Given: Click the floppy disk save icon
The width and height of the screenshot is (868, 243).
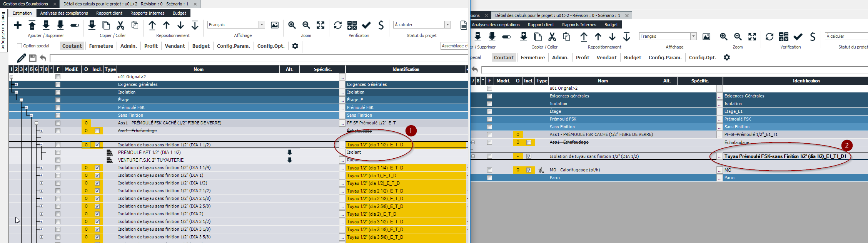Looking at the screenshot, I should pyautogui.click(x=33, y=58).
